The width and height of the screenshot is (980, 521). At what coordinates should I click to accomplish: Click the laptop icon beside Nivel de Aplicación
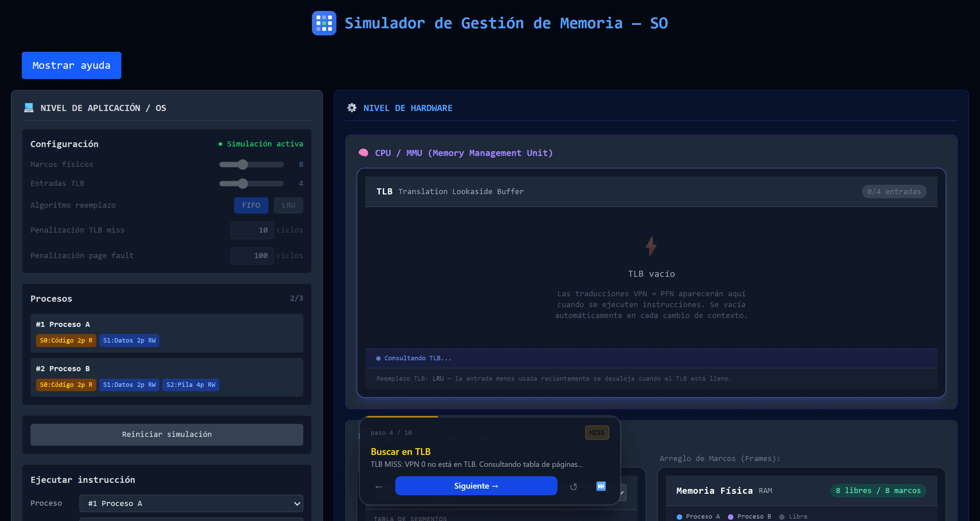coord(29,108)
